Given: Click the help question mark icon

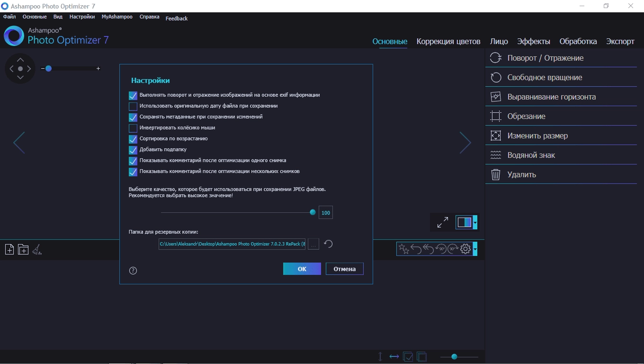Looking at the screenshot, I should pos(133,271).
